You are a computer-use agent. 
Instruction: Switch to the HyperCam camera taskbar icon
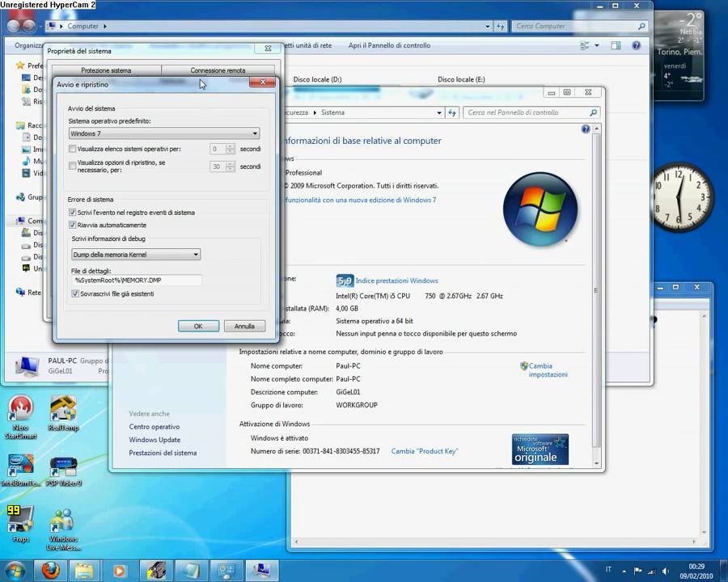tap(156, 571)
